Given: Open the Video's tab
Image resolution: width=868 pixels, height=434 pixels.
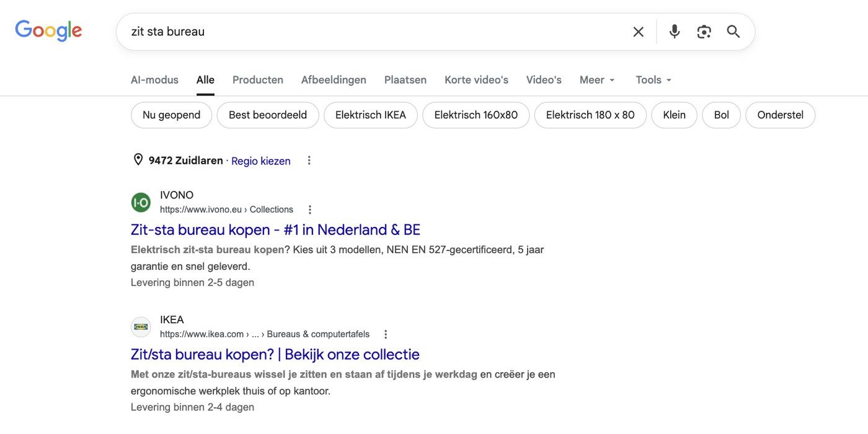Looking at the screenshot, I should pos(544,80).
